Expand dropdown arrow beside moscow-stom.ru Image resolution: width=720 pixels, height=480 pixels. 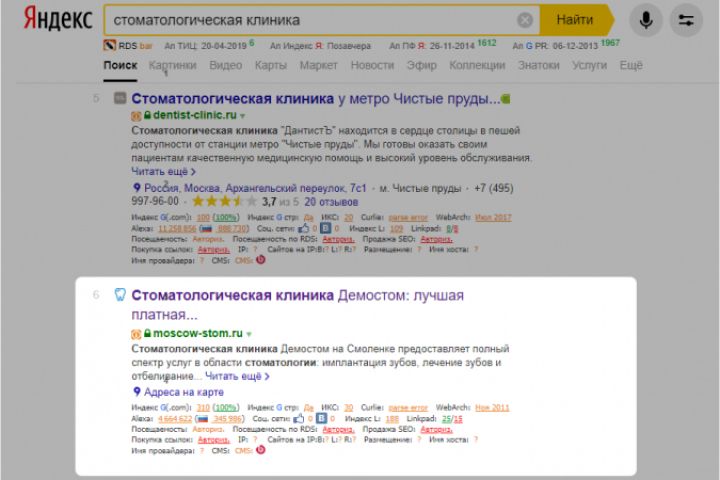click(x=249, y=334)
